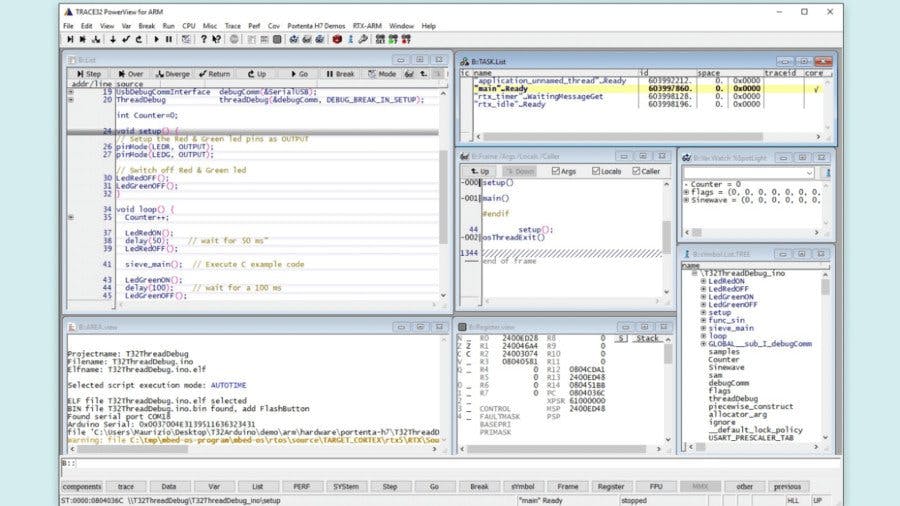Click the List window vertical scrollbar

click(443, 194)
